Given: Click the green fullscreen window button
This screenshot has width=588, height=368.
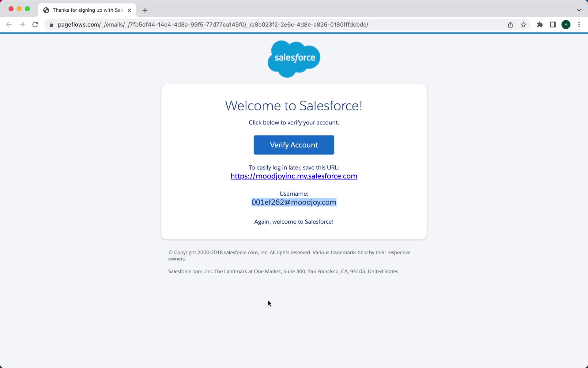Looking at the screenshot, I should point(27,9).
